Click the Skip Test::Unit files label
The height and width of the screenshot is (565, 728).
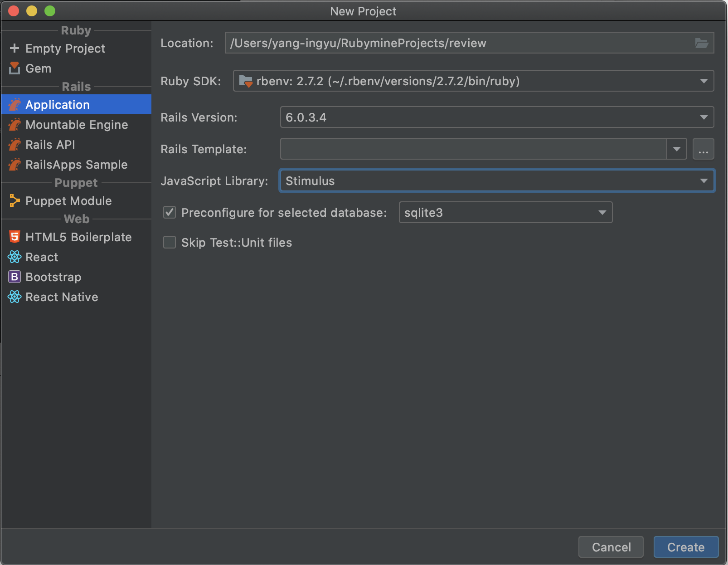pos(237,243)
